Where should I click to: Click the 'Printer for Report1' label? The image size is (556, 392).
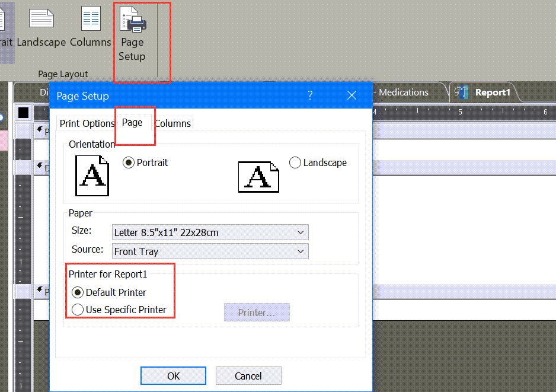pos(108,274)
